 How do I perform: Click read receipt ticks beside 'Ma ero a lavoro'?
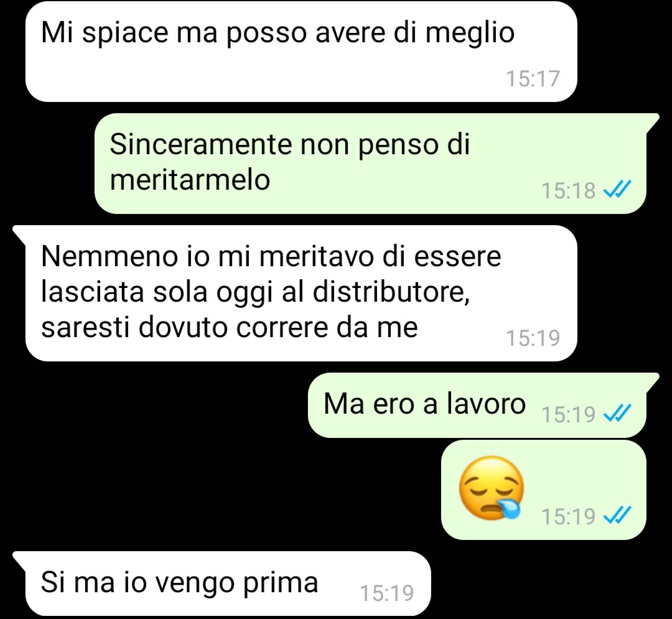(x=617, y=413)
